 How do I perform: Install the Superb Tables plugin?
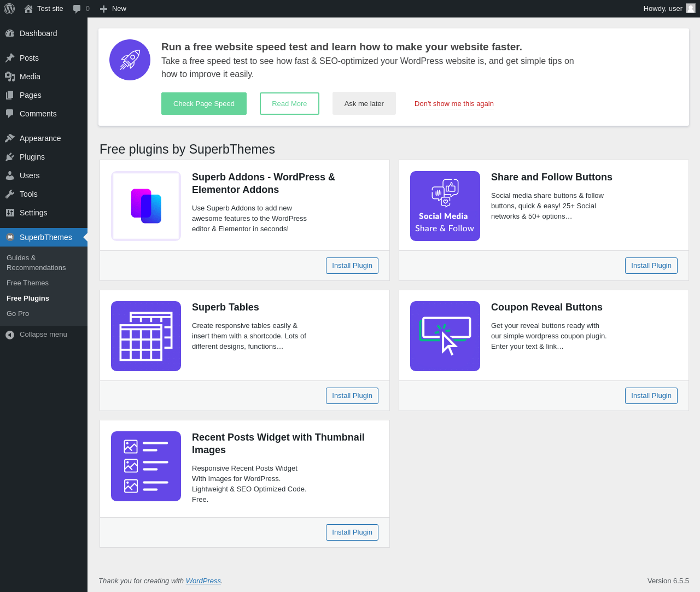coord(352,396)
